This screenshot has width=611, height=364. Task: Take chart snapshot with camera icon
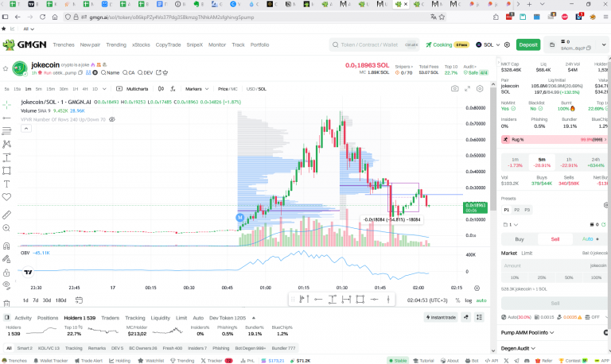coord(455,89)
